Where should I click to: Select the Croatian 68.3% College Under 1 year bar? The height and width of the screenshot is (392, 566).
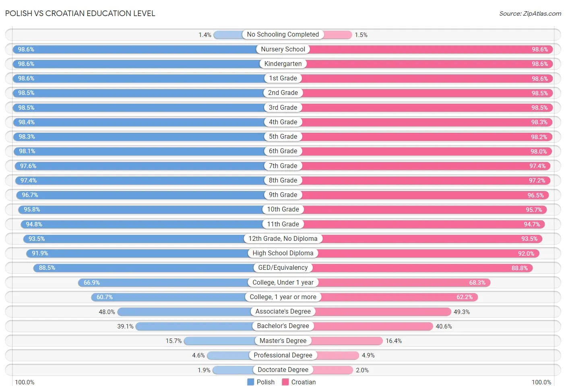pyautogui.click(x=386, y=282)
